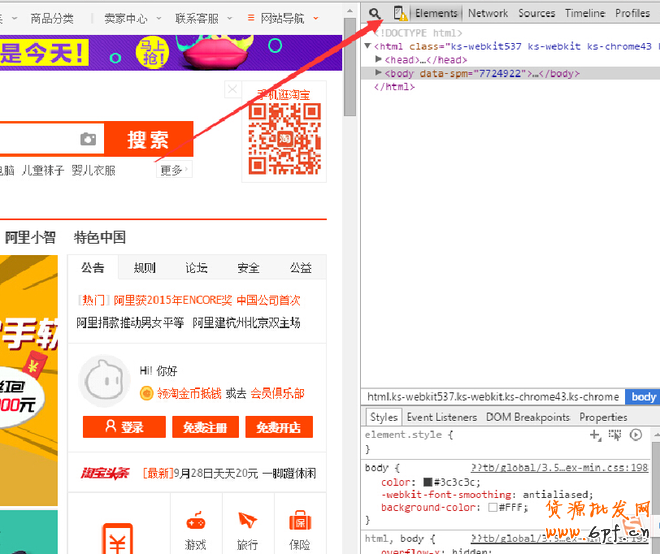660x554 pixels.
Task: Open the 会员俱乐部 link
Action: 277,394
